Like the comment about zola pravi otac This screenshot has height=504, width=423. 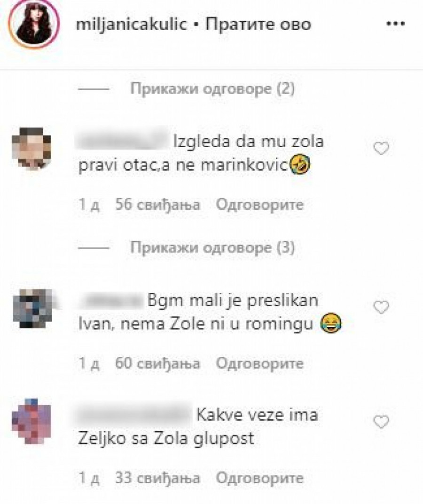(381, 148)
